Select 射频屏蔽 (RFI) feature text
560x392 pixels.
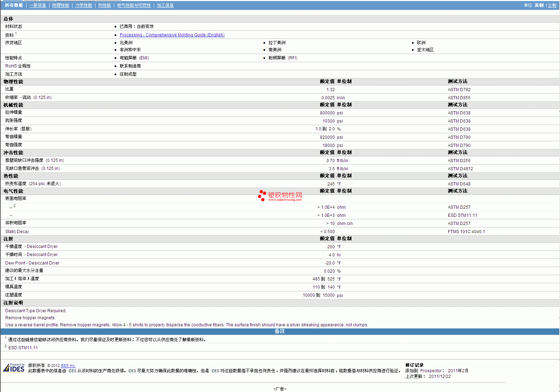click(x=283, y=58)
